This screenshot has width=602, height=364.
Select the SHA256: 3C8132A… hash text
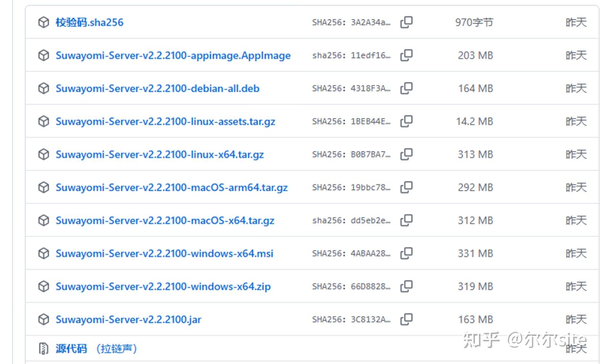pos(351,319)
